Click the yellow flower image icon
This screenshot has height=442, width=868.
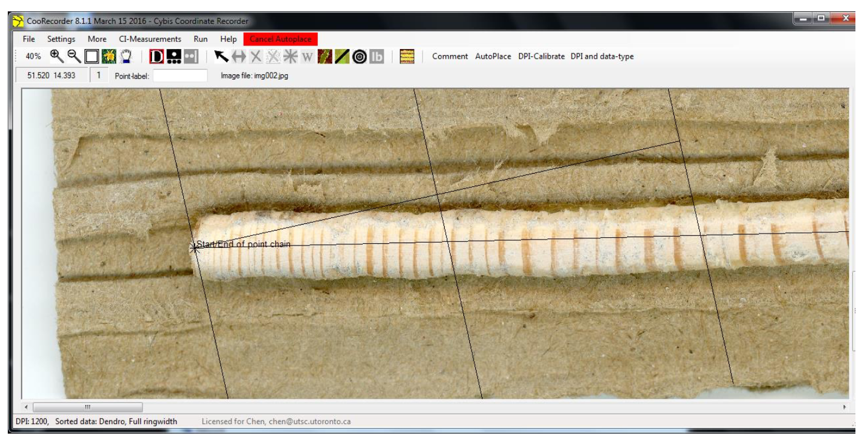pos(108,57)
